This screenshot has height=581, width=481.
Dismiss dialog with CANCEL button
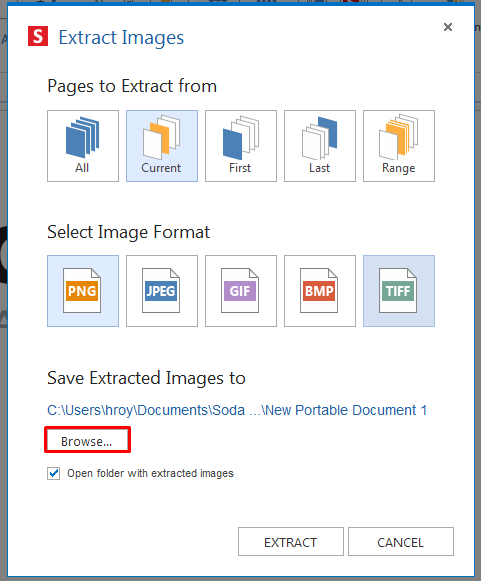click(401, 542)
